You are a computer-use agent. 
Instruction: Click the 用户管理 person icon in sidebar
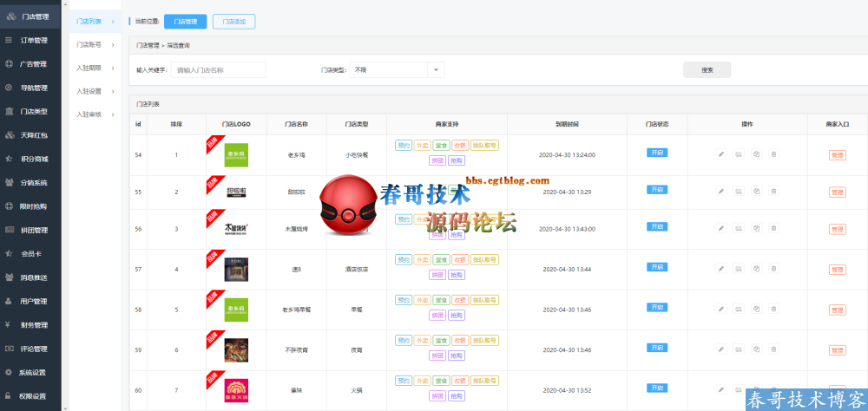[9, 301]
